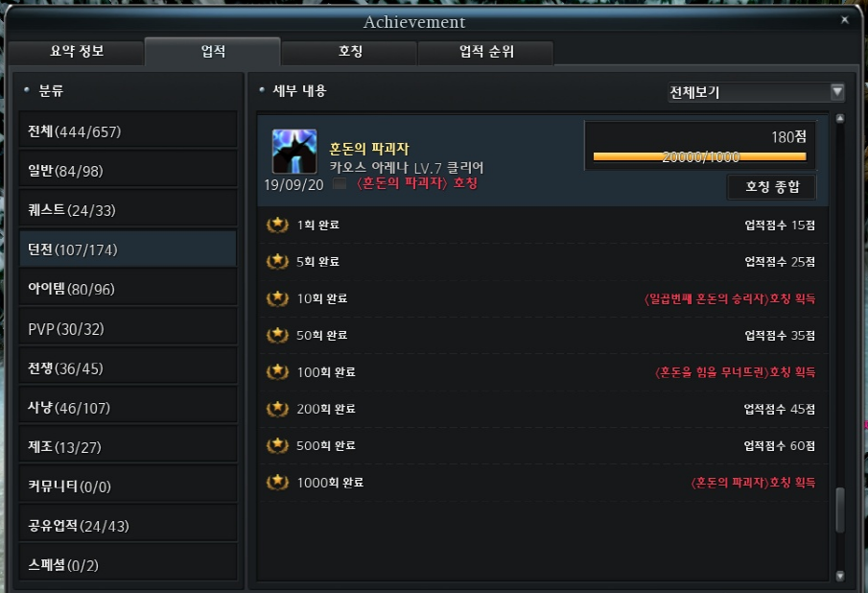
Task: Click the star medal beside 10회 완료
Action: [x=277, y=298]
